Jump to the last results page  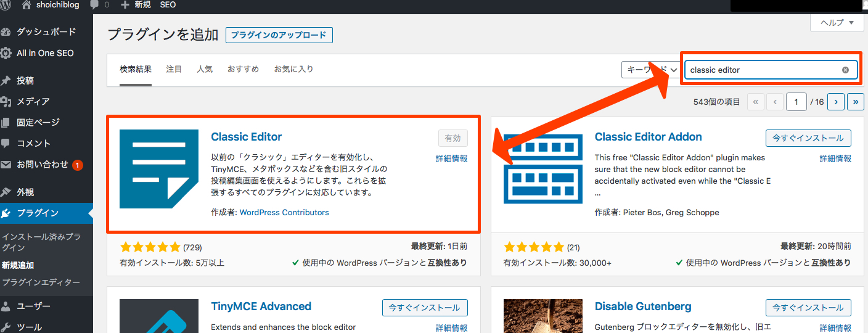(x=856, y=102)
